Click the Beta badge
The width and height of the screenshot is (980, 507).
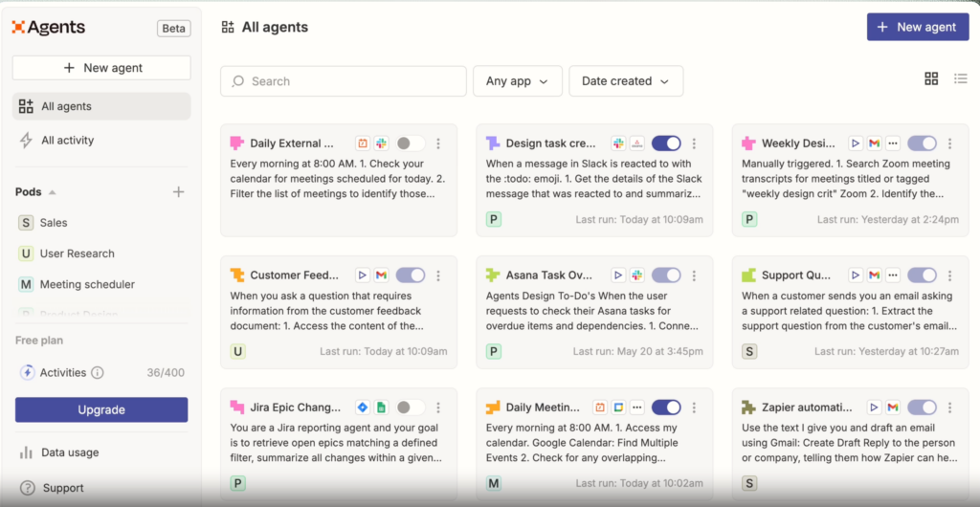point(174,28)
